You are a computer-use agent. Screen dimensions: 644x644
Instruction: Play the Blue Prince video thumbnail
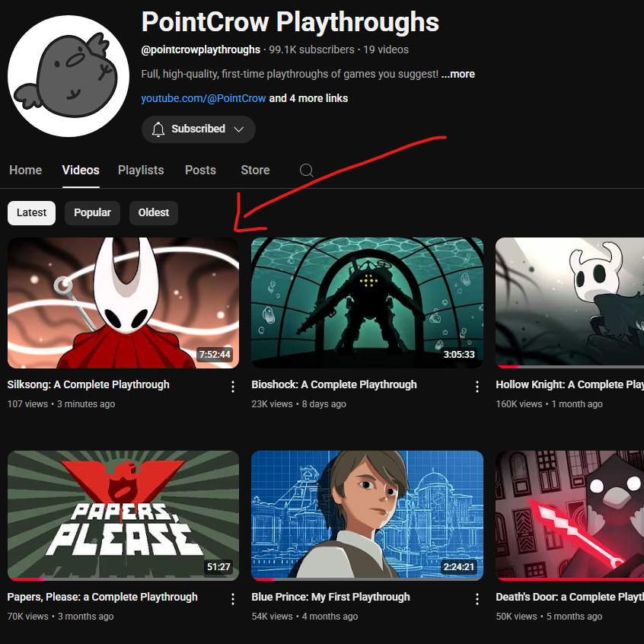[367, 515]
